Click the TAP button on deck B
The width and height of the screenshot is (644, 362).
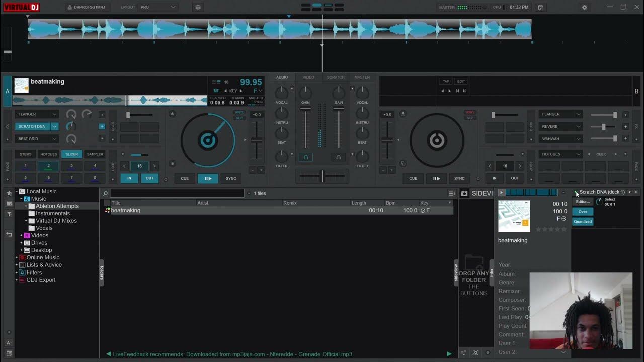[446, 81]
